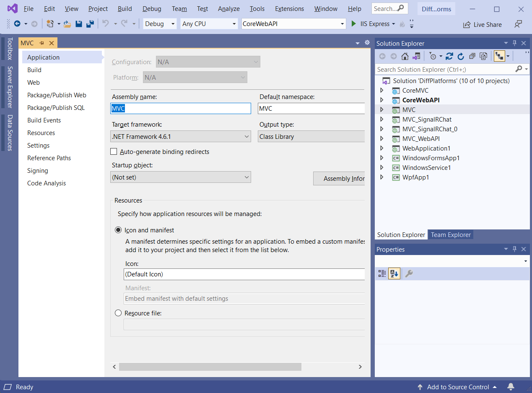This screenshot has width=532, height=393.
Task: Open Any CPU platform dropdown
Action: (x=209, y=24)
